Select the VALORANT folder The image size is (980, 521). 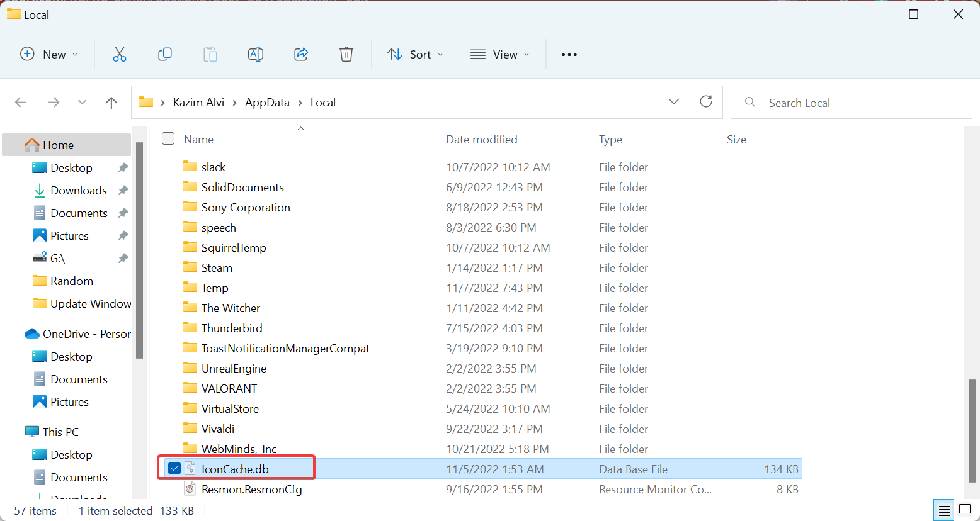(x=229, y=388)
